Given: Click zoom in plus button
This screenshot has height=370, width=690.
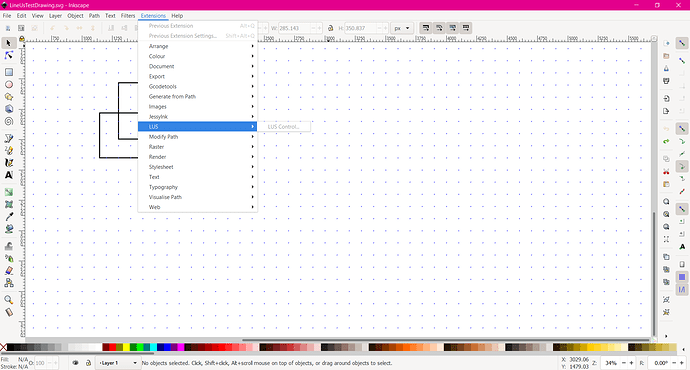Looking at the screenshot, I should pos(631,363).
